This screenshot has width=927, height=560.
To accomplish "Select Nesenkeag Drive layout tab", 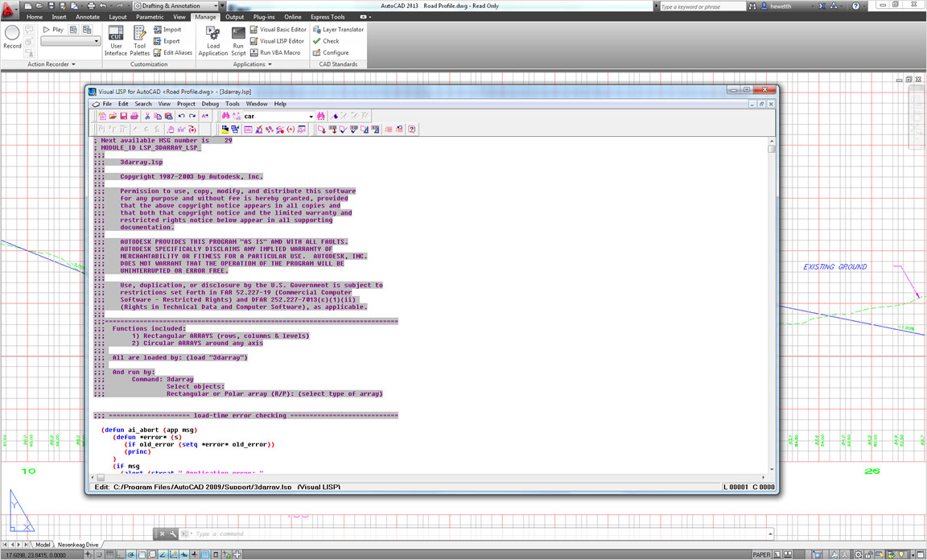I will tap(77, 545).
